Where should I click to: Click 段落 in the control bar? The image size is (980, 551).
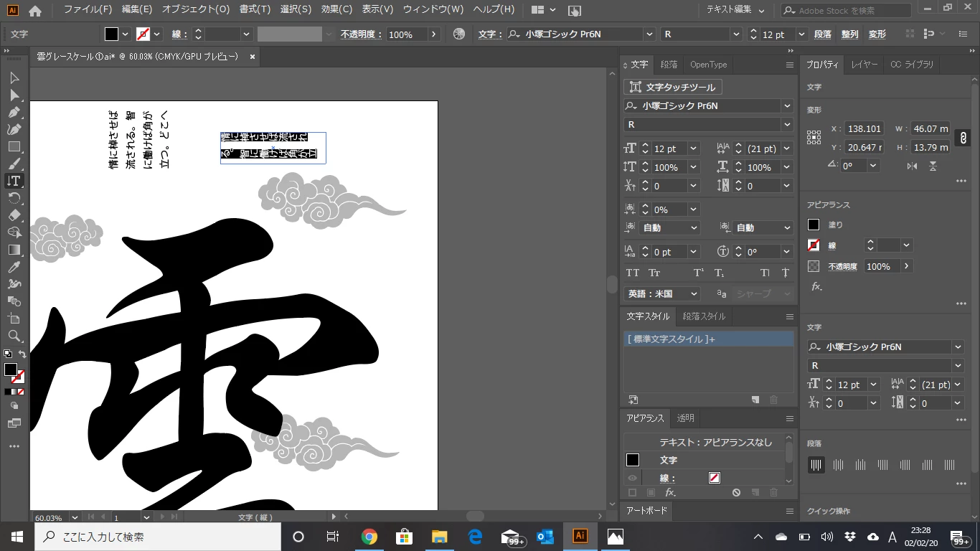(x=822, y=34)
